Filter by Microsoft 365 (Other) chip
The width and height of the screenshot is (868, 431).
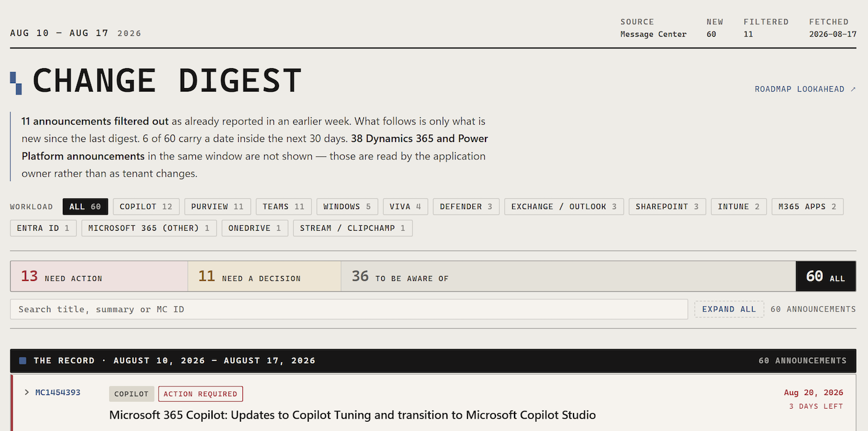pos(149,228)
